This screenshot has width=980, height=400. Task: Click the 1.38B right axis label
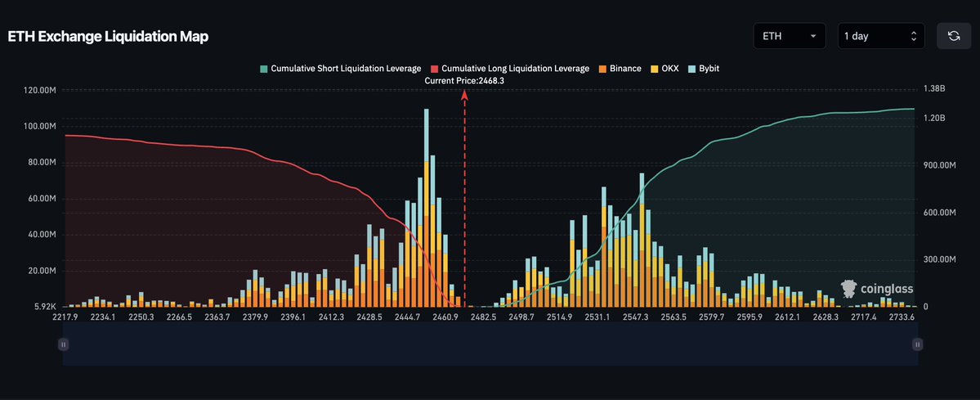click(x=933, y=90)
